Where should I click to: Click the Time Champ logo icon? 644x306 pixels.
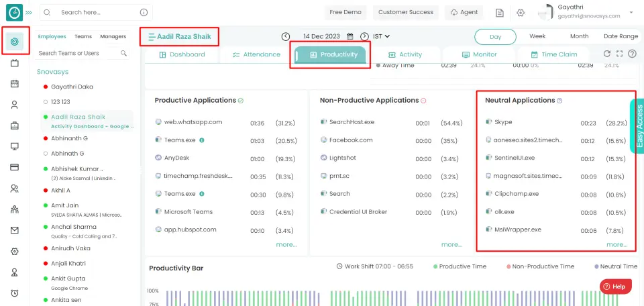[14, 12]
